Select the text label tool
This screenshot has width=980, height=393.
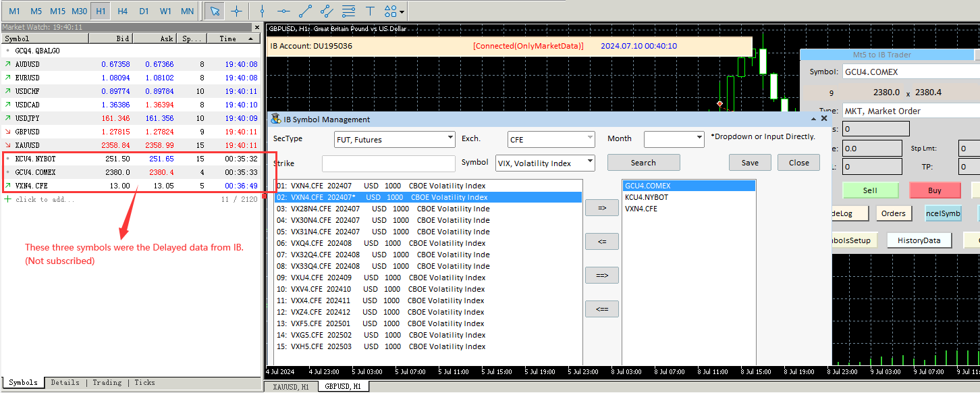pos(370,11)
